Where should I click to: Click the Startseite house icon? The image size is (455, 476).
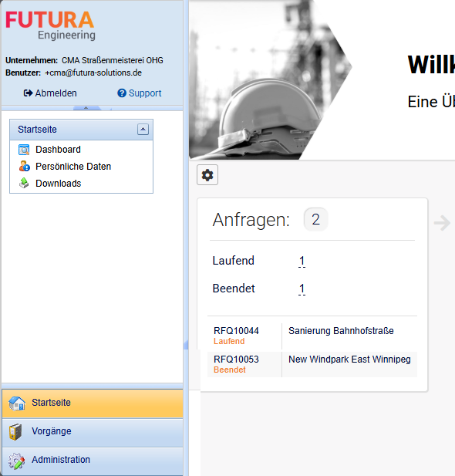[17, 403]
